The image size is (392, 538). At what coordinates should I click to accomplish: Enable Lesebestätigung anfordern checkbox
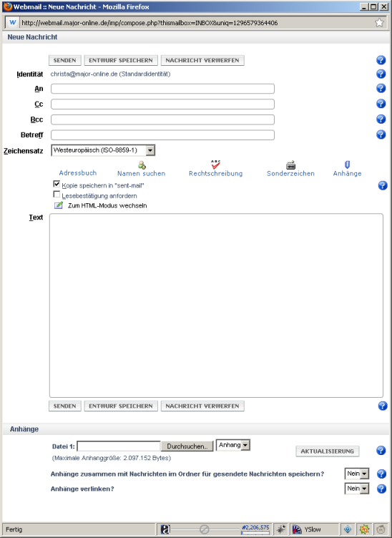[57, 195]
